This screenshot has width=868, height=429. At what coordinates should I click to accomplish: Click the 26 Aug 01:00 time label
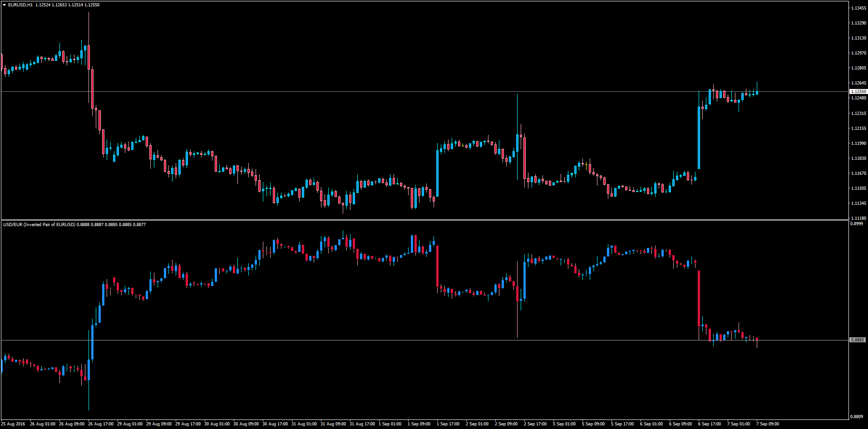[43, 424]
